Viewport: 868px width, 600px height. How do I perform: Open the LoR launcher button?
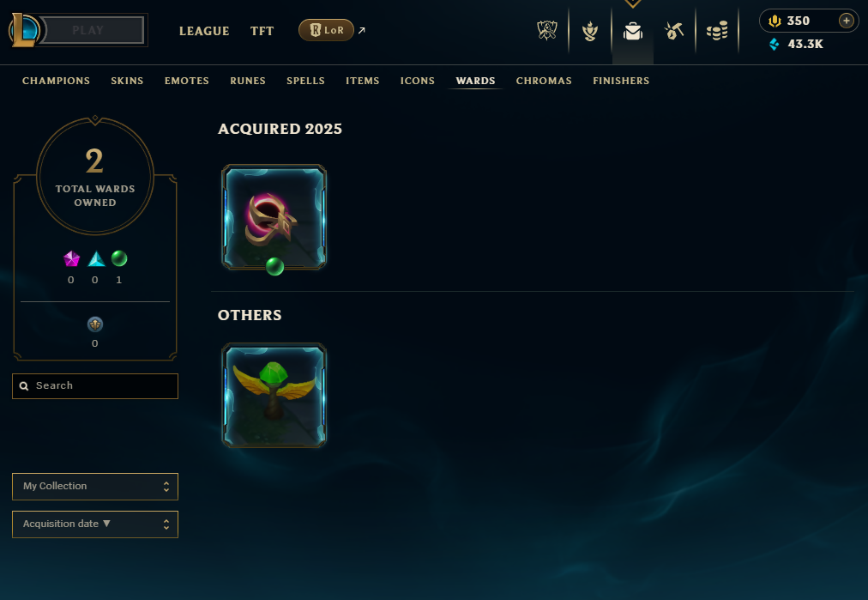coord(326,30)
